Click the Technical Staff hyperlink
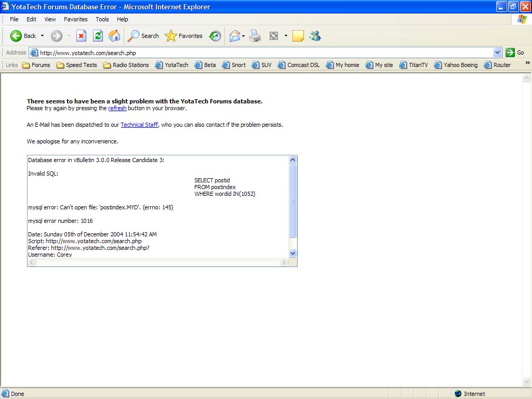 point(139,125)
